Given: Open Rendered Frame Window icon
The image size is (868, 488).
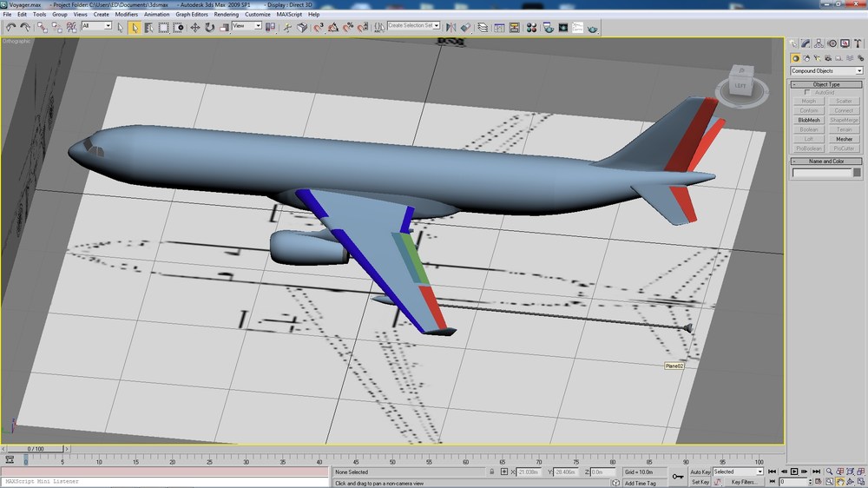Looking at the screenshot, I should [x=563, y=27].
